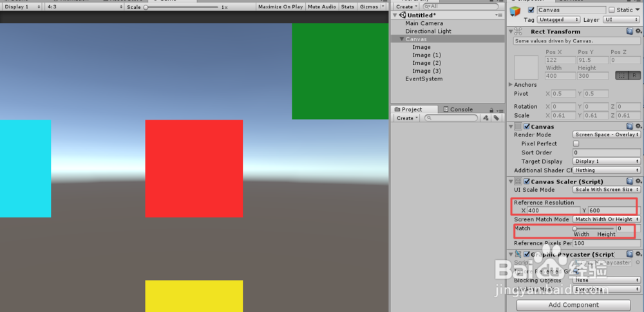Open Blocking Objects None dropdown
The image size is (644, 312).
(607, 280)
